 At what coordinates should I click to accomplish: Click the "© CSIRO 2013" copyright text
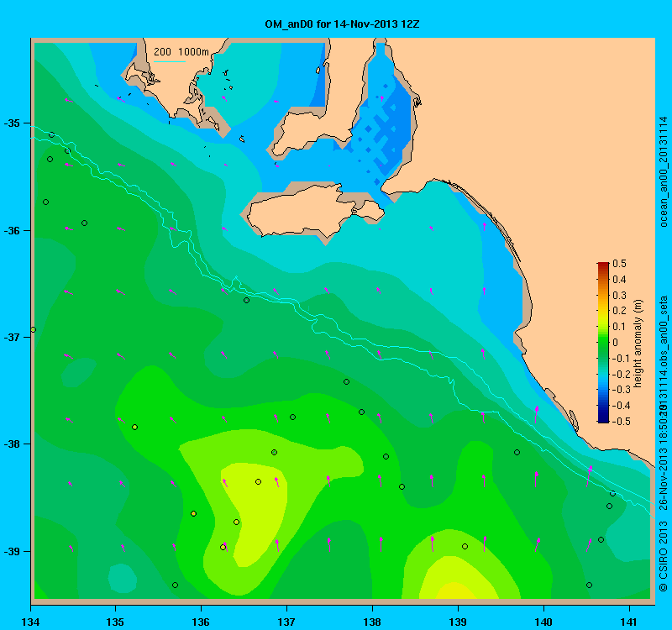[x=664, y=556]
